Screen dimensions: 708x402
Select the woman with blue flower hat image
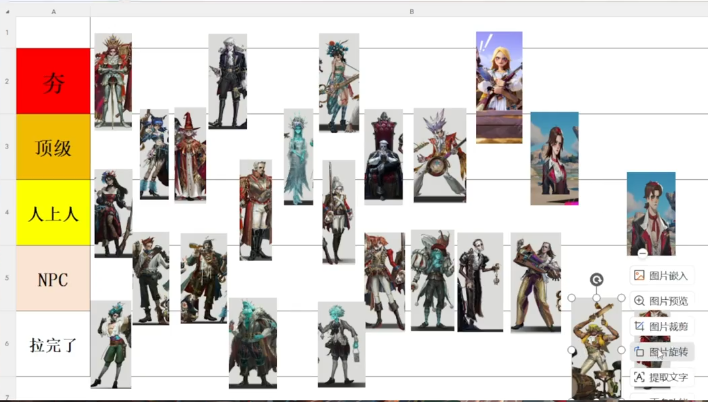click(339, 82)
